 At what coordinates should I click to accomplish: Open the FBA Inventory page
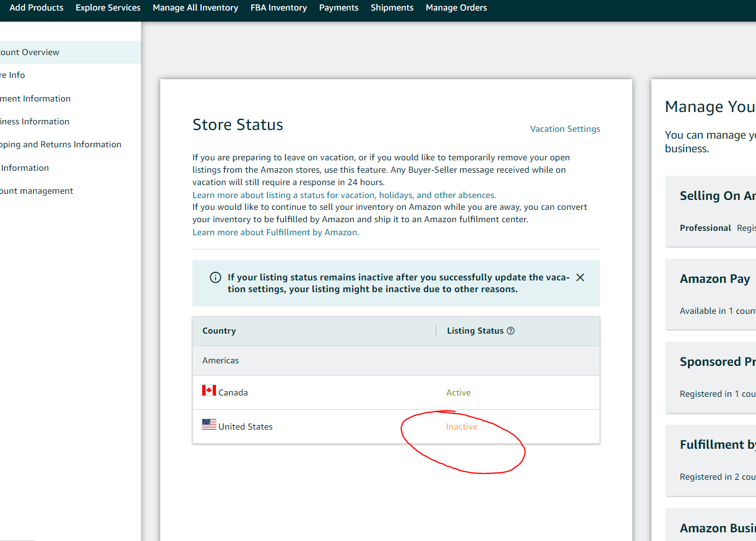(279, 7)
